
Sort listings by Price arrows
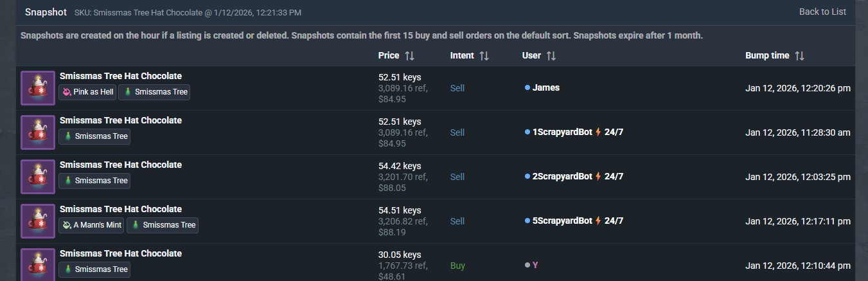coord(409,56)
